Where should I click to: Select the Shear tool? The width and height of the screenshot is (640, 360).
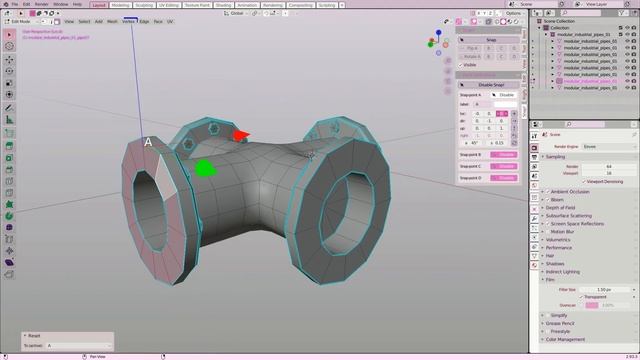click(x=9, y=262)
